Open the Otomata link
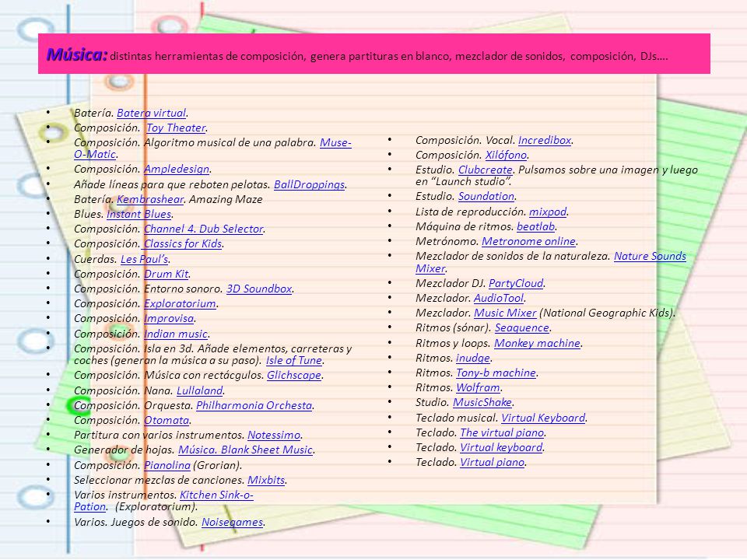Screen dimensions: 747x560 click(167, 420)
